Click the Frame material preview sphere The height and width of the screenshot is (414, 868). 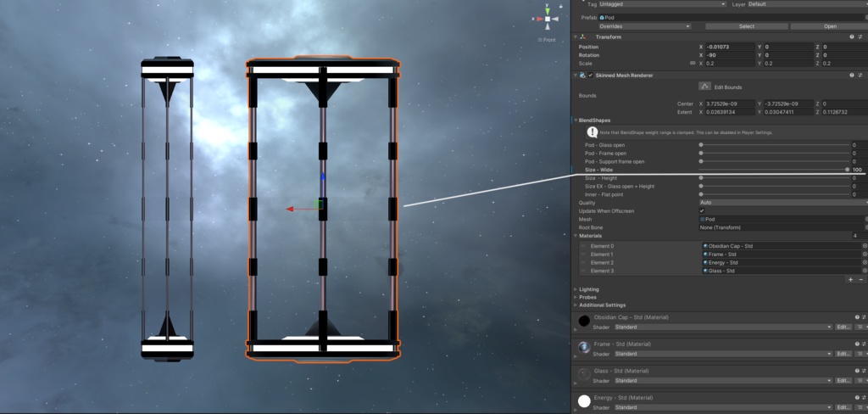[584, 348]
